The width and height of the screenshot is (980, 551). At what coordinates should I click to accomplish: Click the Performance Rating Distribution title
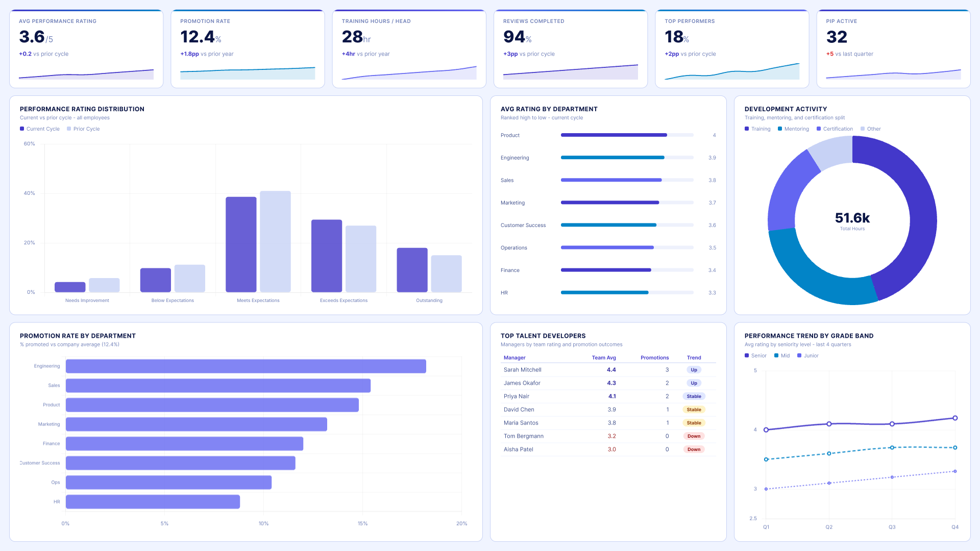[82, 109]
